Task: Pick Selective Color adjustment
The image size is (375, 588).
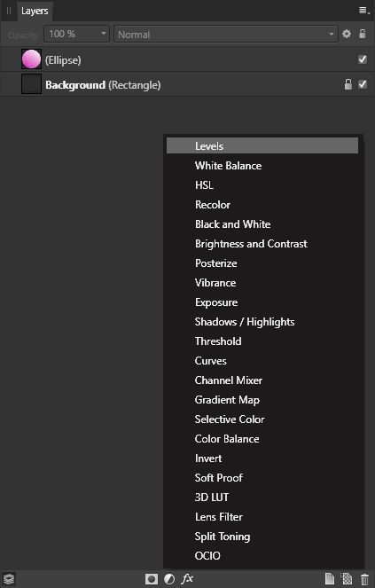Action: coord(262,419)
